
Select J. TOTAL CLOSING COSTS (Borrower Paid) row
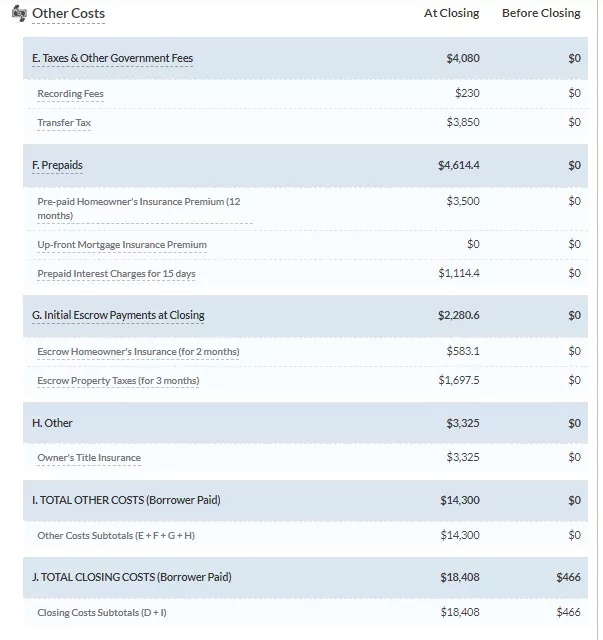tap(131, 577)
